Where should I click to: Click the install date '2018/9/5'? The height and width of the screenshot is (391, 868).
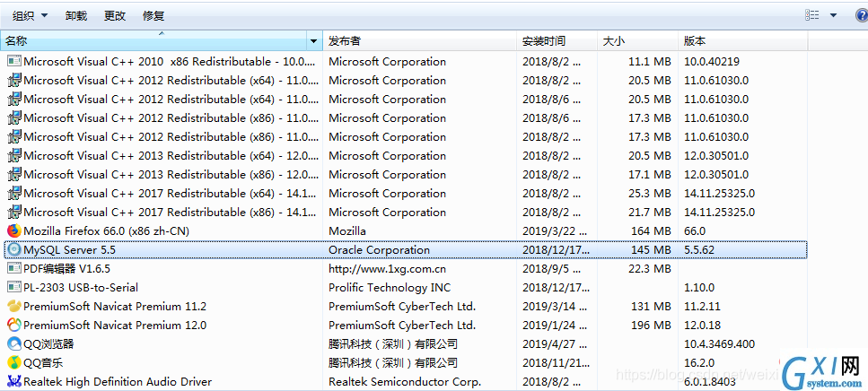click(552, 268)
